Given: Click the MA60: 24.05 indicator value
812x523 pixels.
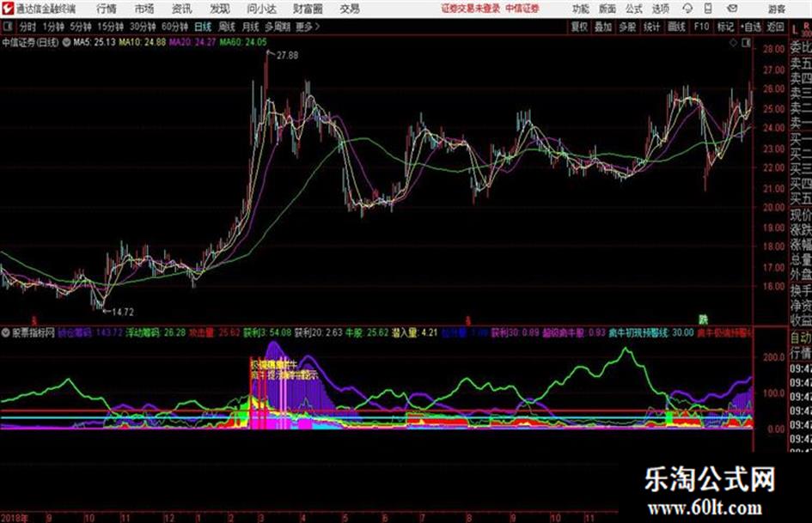Looking at the screenshot, I should coord(243,42).
